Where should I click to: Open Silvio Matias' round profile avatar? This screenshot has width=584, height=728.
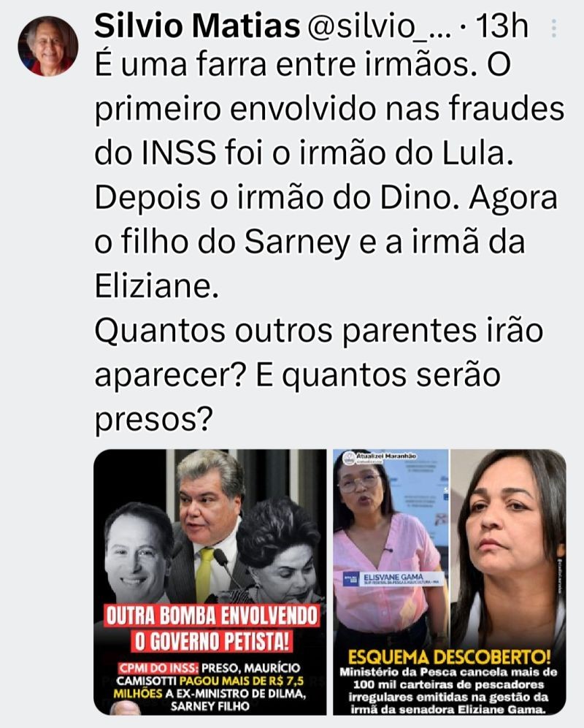[x=48, y=46]
